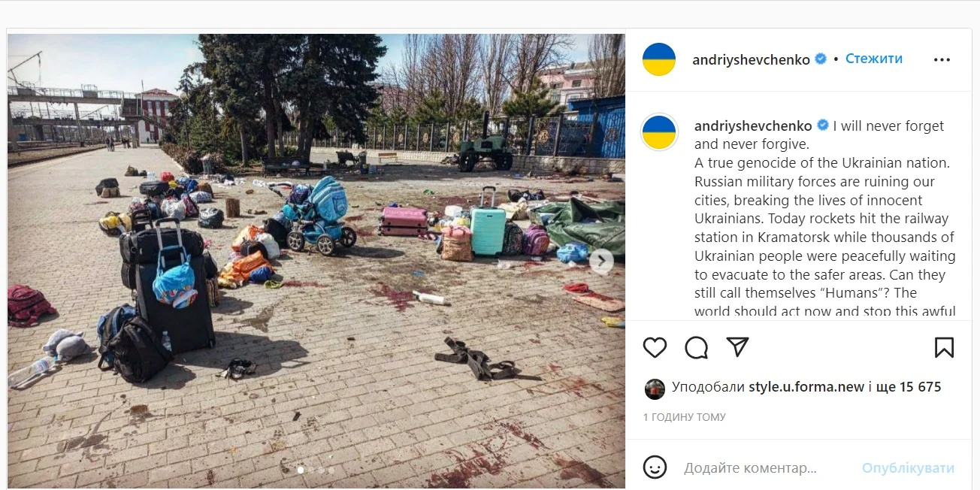Screen dimensions: 980x490
Task: Save post with bookmark icon
Action: pyautogui.click(x=944, y=347)
